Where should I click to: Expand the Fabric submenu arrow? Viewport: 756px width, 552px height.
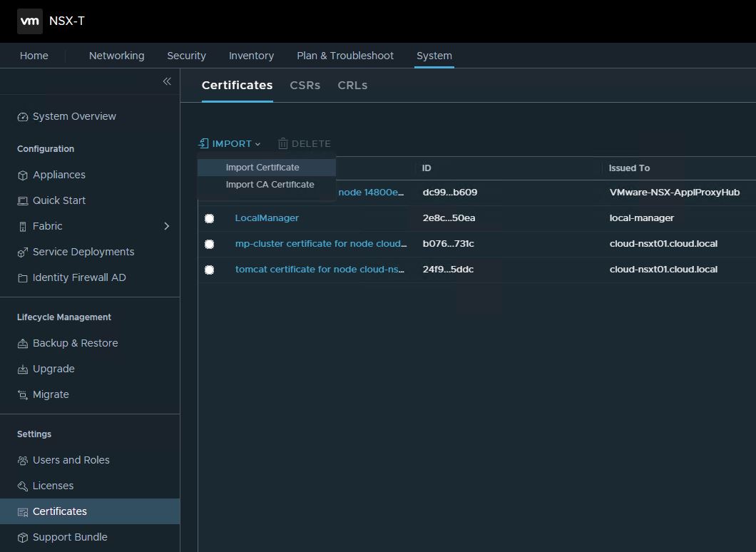point(167,226)
